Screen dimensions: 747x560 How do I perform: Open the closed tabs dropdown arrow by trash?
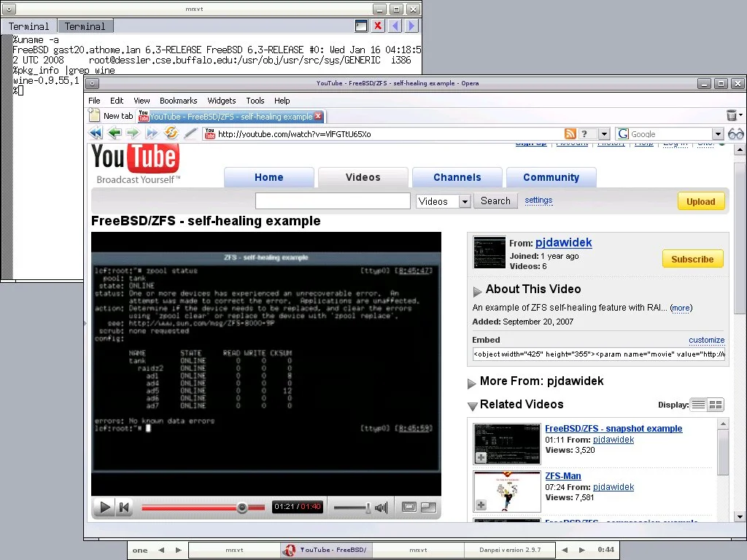point(740,114)
